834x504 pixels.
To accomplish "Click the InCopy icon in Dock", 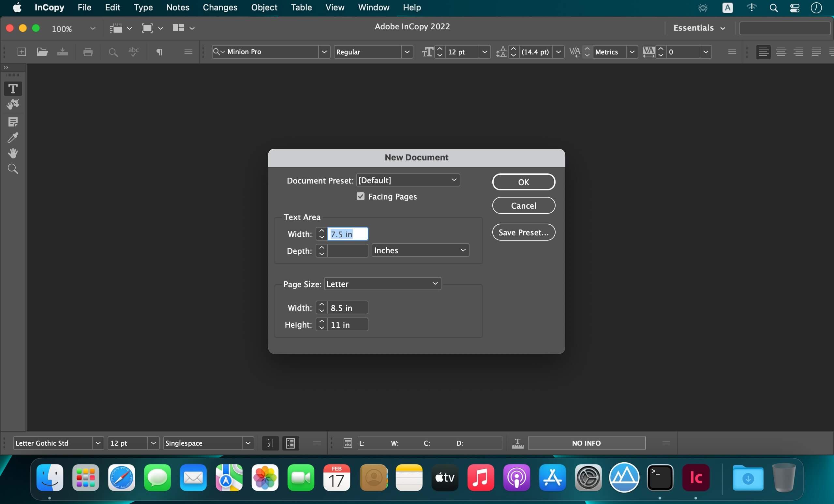I will click(696, 477).
